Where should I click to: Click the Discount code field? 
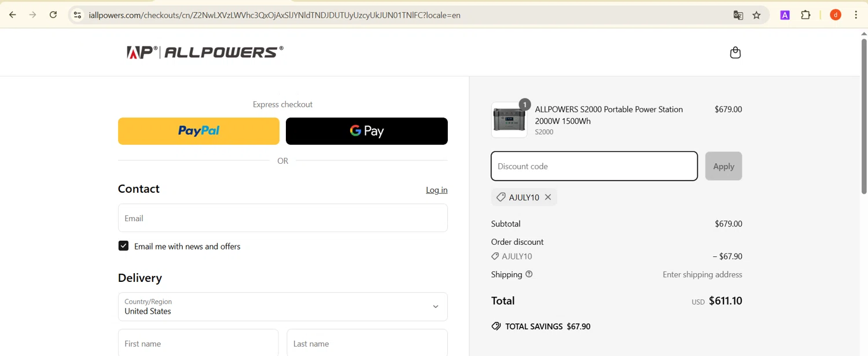pos(594,166)
